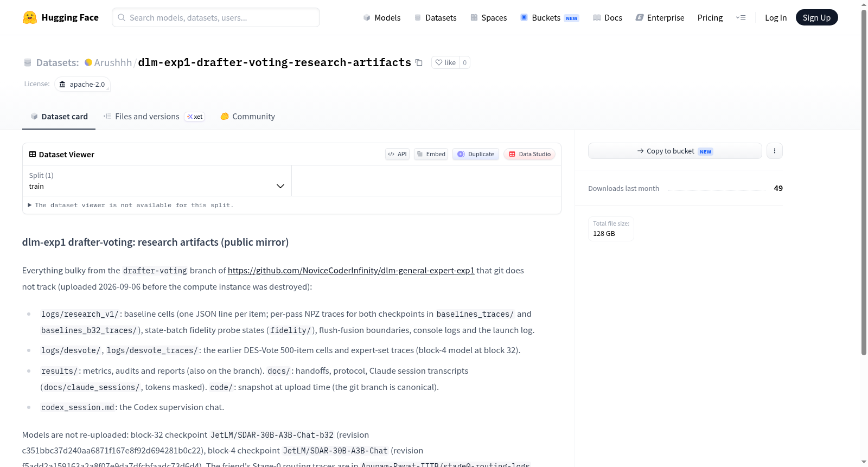
Task: Click the API button in Dataset Viewer
Action: [397, 154]
